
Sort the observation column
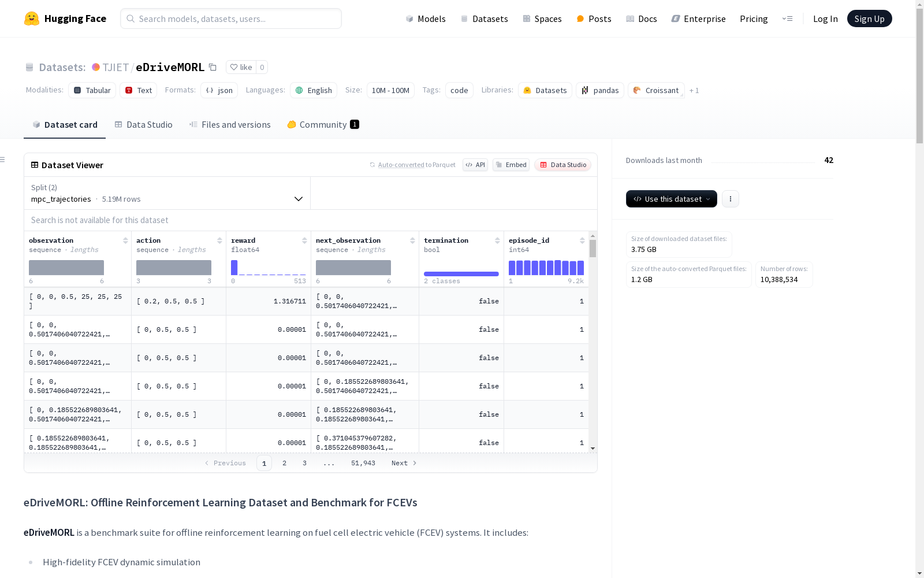(x=125, y=240)
